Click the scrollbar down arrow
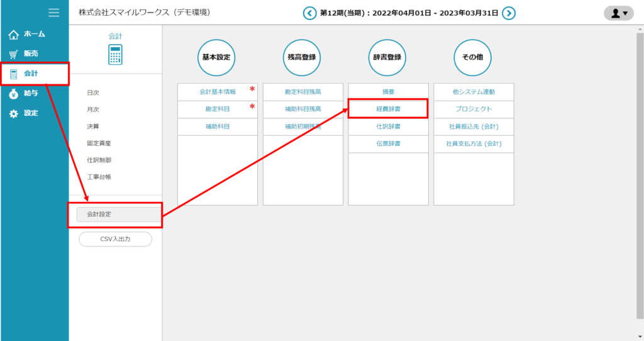 (640, 337)
